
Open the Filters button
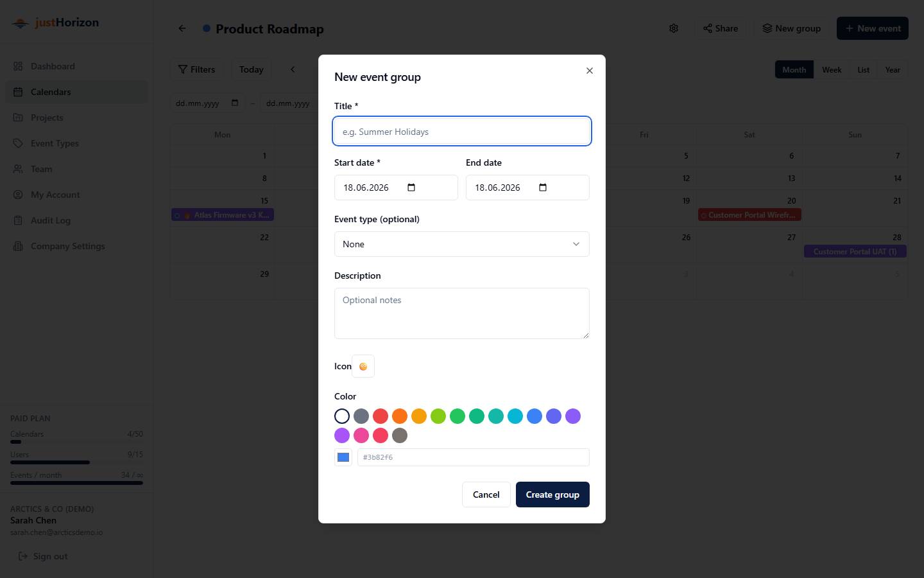196,69
